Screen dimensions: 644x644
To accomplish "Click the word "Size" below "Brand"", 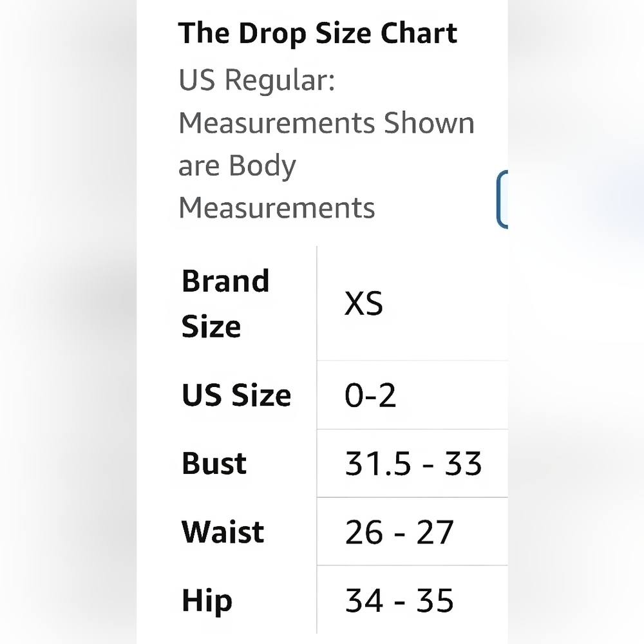I will coord(211,326).
